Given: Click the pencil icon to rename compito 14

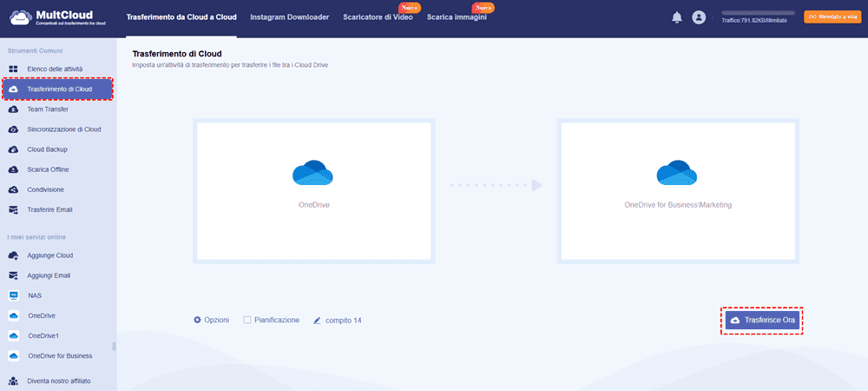Looking at the screenshot, I should pos(317,320).
